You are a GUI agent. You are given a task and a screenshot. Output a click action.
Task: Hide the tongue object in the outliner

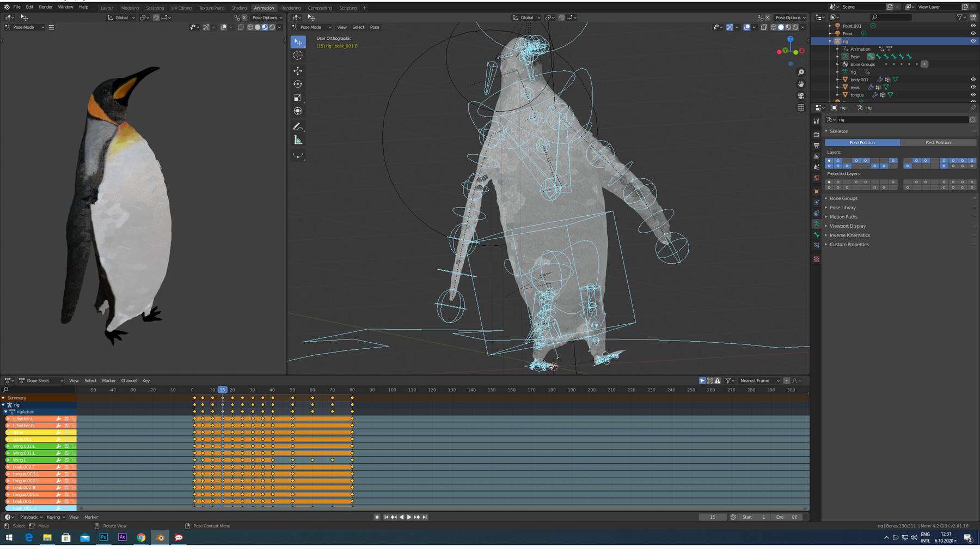tap(973, 95)
